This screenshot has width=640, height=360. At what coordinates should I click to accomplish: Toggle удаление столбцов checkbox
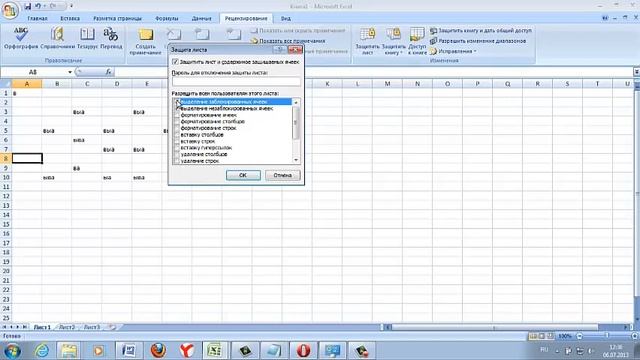tap(176, 154)
